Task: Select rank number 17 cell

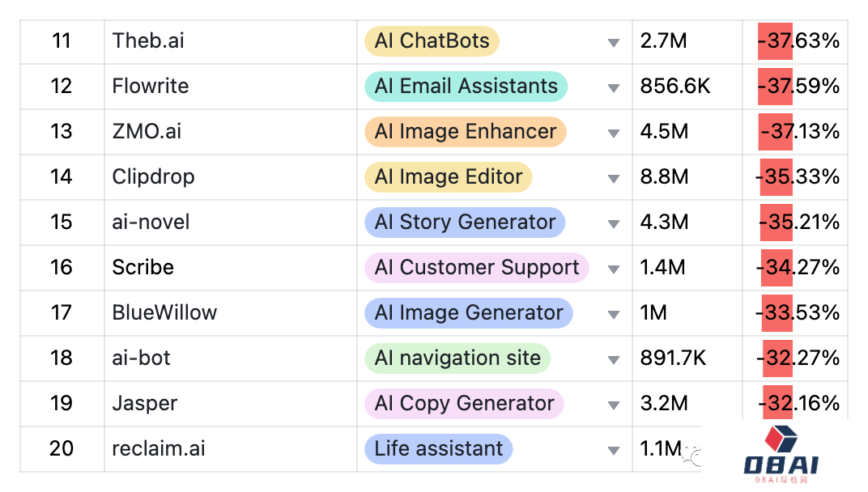Action: pos(62,314)
